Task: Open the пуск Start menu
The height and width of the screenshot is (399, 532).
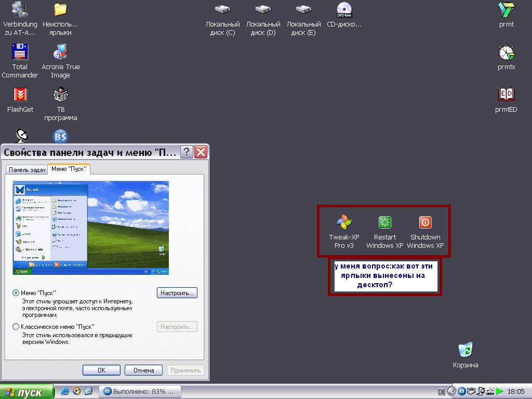Action: coord(26,392)
